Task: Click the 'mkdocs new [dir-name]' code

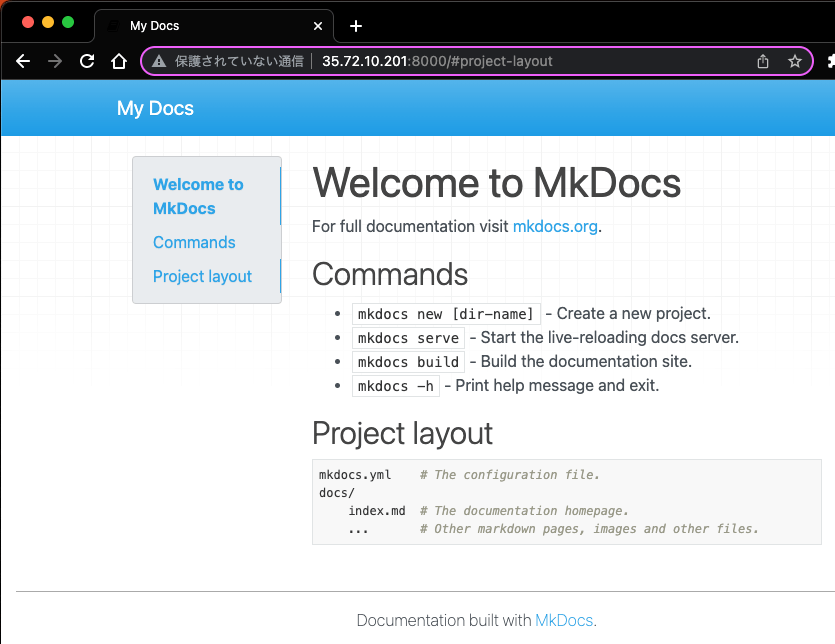Action: coord(446,314)
